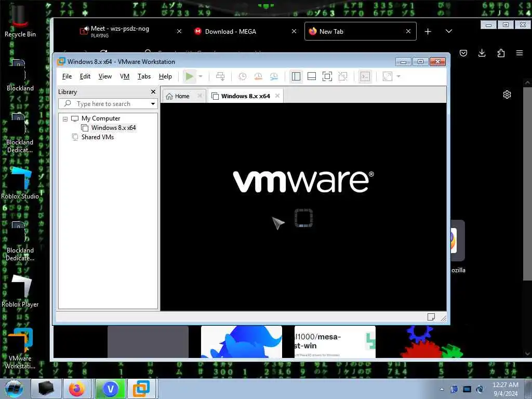Screen dimensions: 532x399
Task: Close the Library panel
Action: 153,91
